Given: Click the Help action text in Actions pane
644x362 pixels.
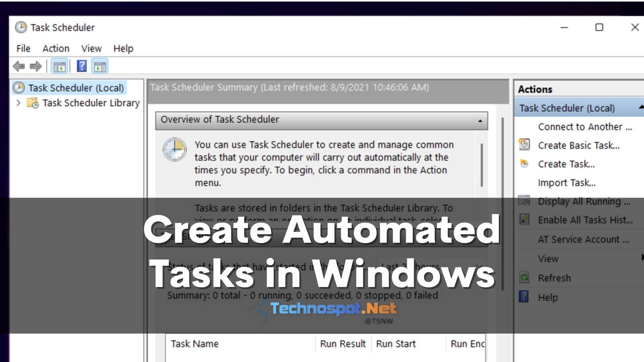Looking at the screenshot, I should point(548,297).
